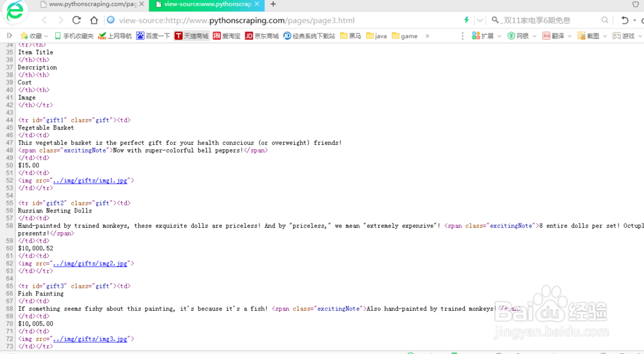Open the 黑马 bookmark folder
Image resolution: width=644 pixels, height=354 pixels.
click(x=351, y=36)
